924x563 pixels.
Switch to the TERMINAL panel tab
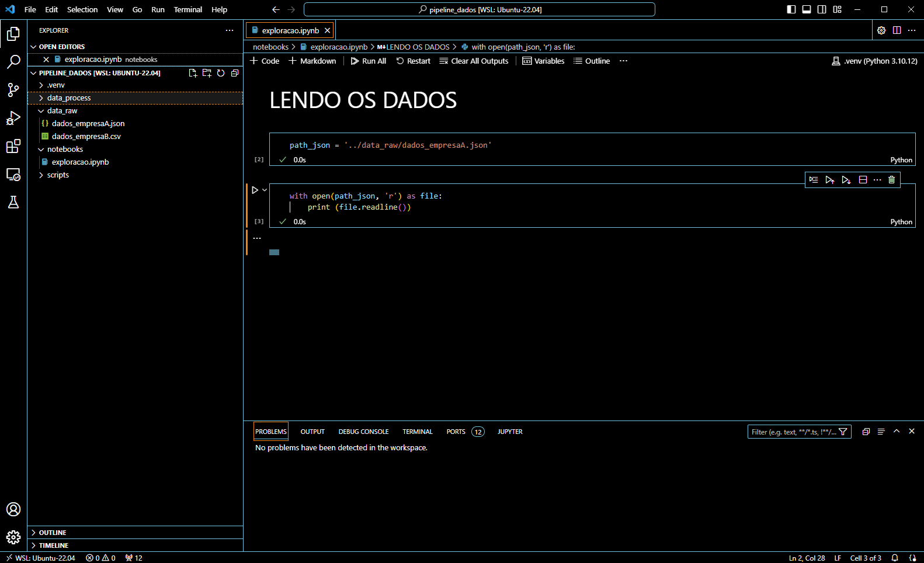pos(417,432)
